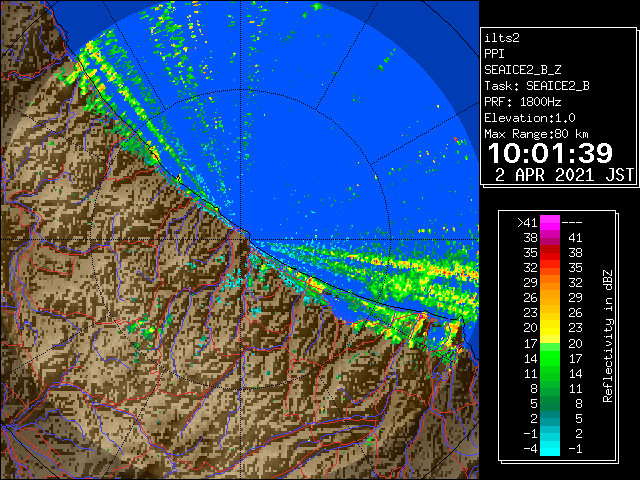Pick the bright green 14–17 dBZ legend band
The height and width of the screenshot is (480, 640).
pyautogui.click(x=550, y=358)
